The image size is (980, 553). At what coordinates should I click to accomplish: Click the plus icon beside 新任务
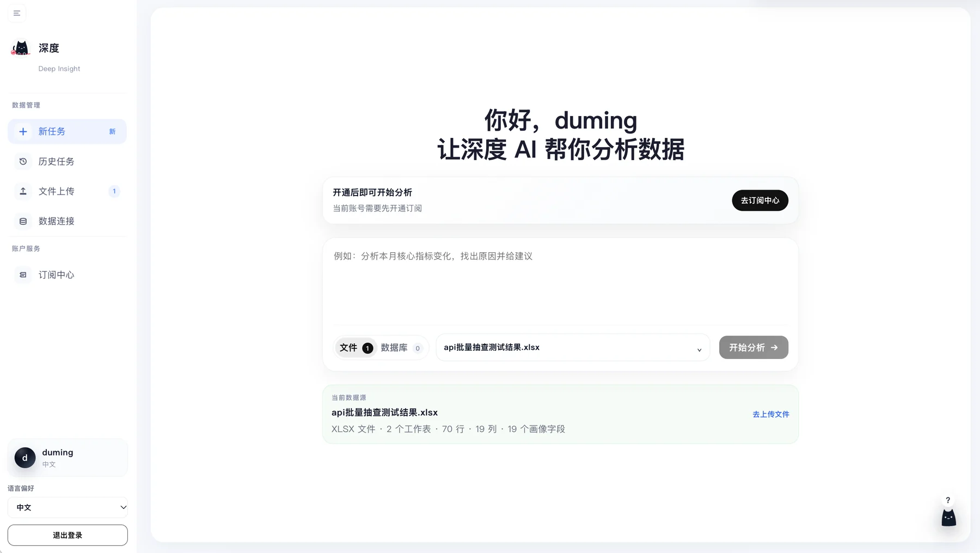(x=23, y=131)
